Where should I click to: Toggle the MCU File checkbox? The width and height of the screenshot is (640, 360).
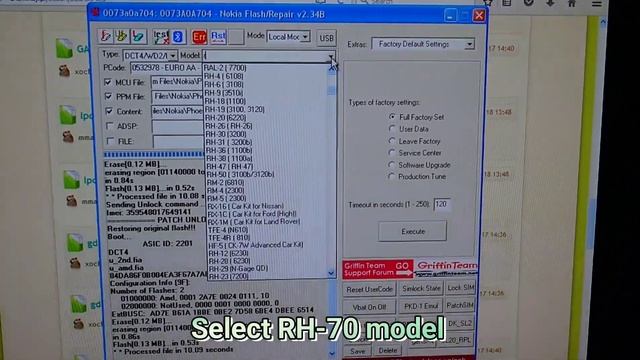pos(108,82)
